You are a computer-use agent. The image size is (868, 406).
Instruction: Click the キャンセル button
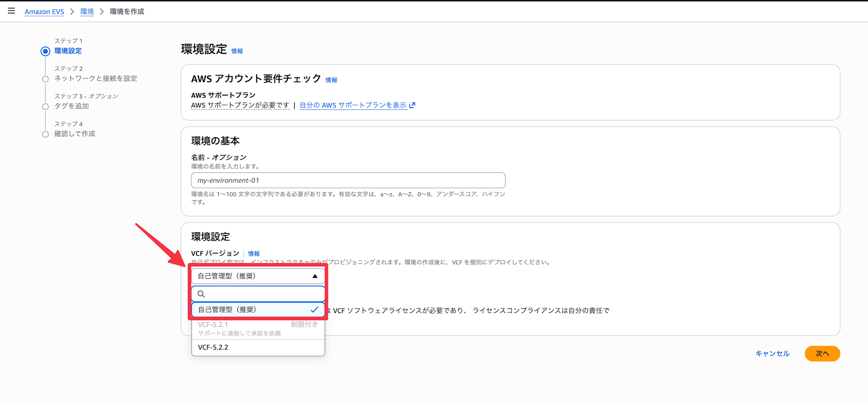(x=773, y=353)
